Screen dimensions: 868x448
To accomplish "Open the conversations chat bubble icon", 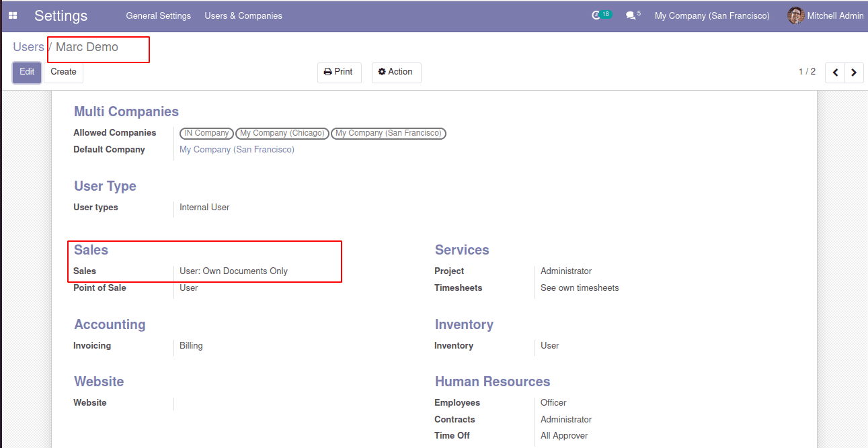I will [x=631, y=15].
